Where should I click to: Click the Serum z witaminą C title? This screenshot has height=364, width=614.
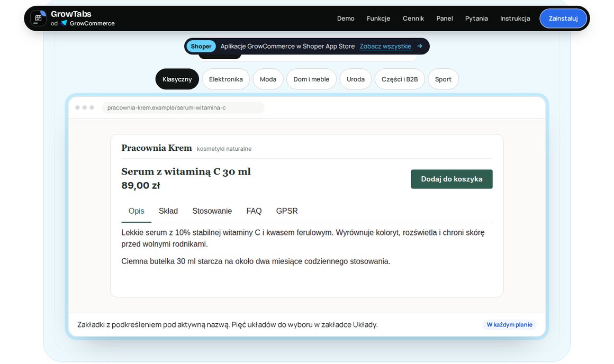click(x=186, y=171)
